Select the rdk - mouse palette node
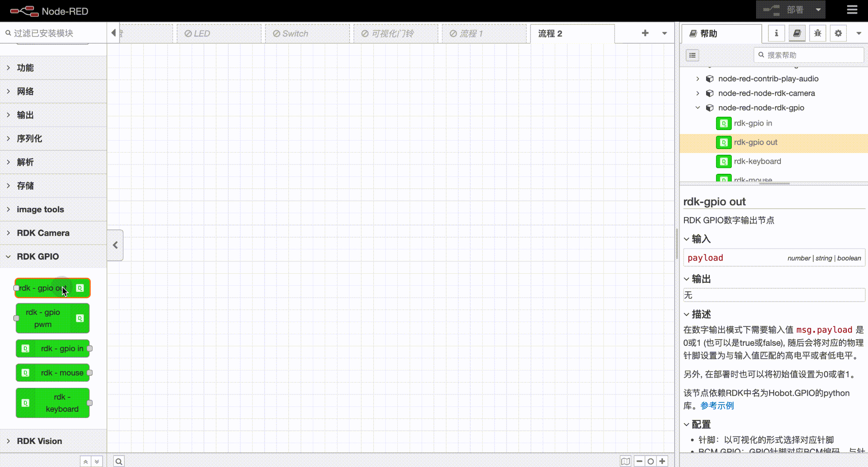868x467 pixels. [x=53, y=373]
